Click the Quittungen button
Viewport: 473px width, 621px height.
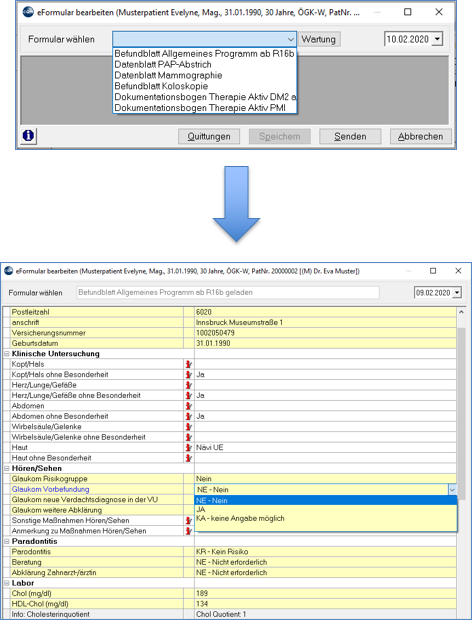coord(209,136)
